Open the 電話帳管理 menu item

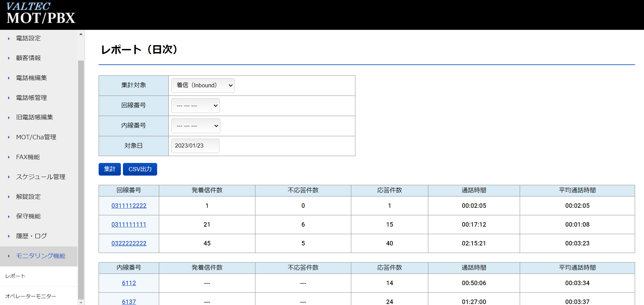(x=31, y=98)
